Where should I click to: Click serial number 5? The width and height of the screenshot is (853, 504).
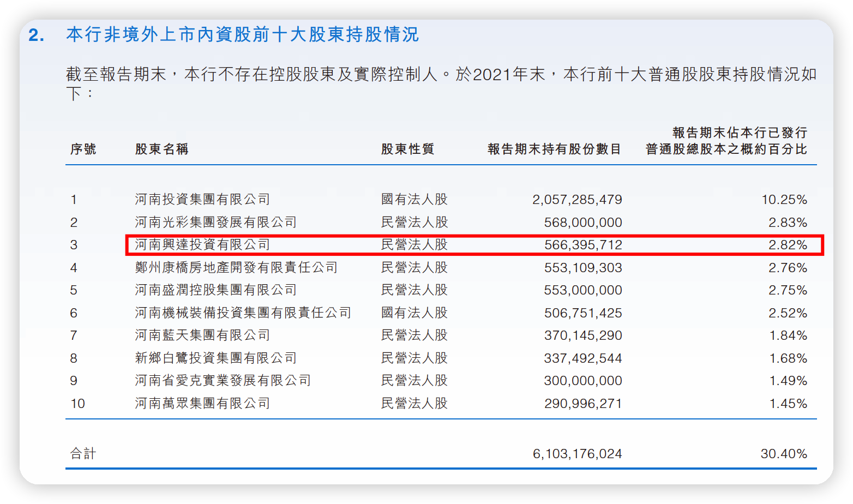pyautogui.click(x=74, y=290)
